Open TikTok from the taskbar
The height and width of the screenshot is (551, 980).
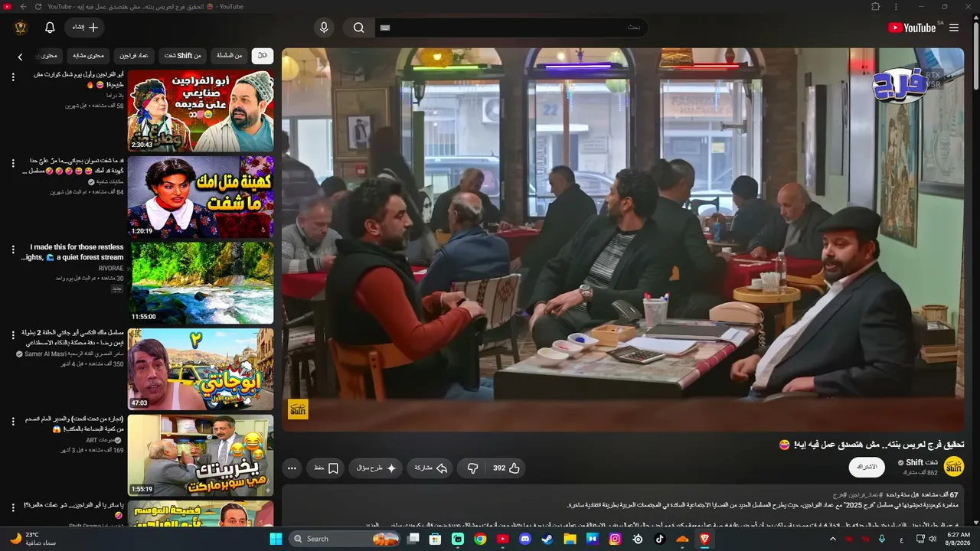coord(660,539)
